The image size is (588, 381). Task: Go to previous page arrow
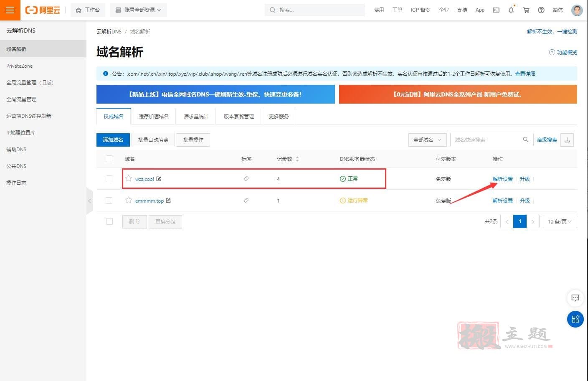[507, 221]
